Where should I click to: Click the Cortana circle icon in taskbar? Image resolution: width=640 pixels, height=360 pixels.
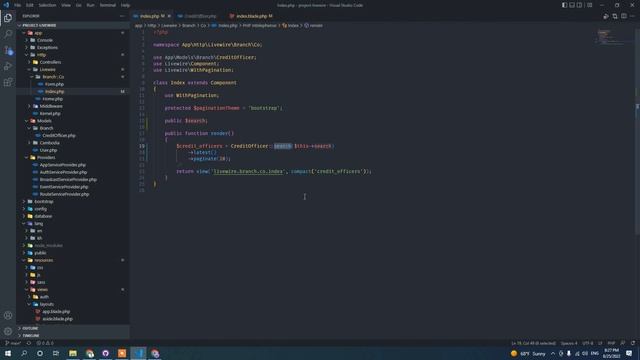coord(40,353)
